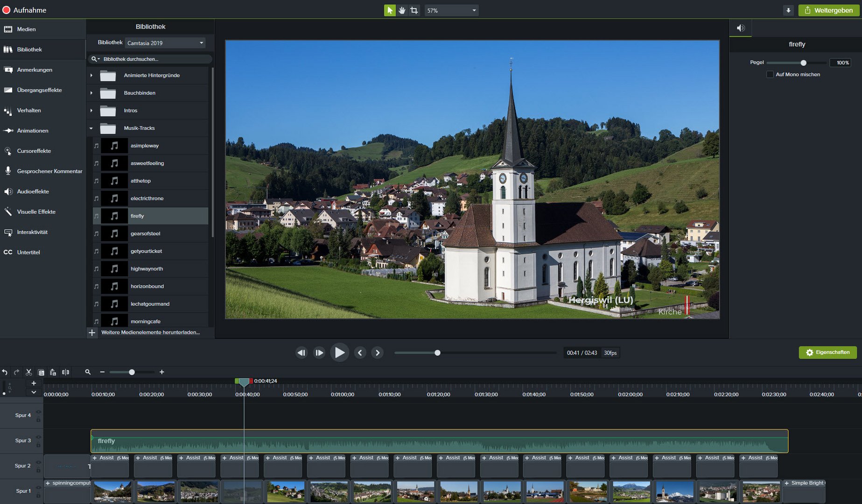
Task: Click the timeline zoom out minus
Action: pos(102,372)
